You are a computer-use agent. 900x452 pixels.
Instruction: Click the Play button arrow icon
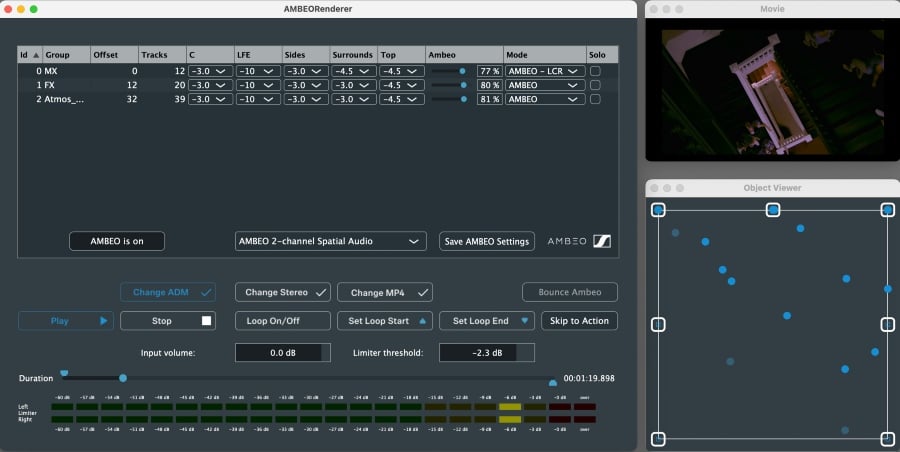(x=103, y=321)
